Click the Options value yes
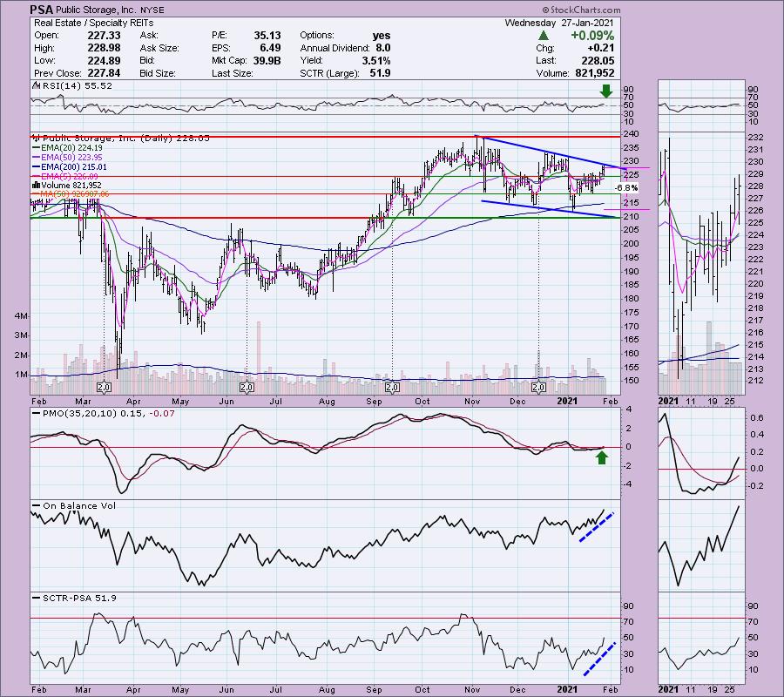This screenshot has height=697, width=784. [x=382, y=36]
